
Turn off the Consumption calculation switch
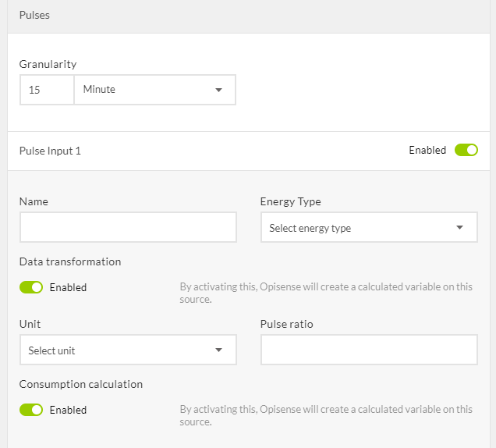tap(31, 410)
